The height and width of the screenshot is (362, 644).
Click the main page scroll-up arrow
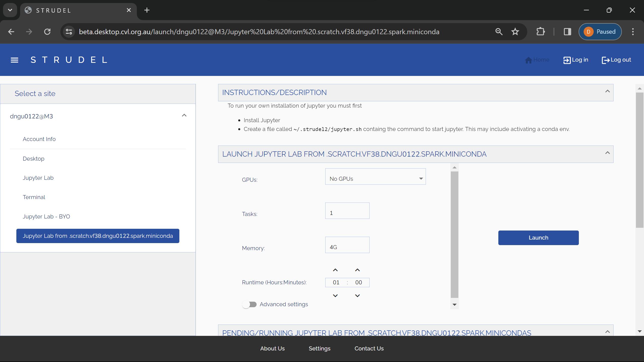(639, 88)
